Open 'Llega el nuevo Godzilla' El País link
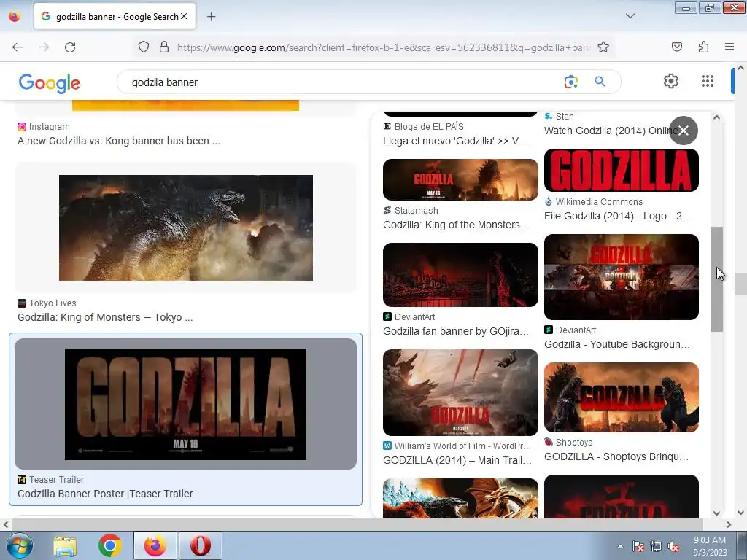Screen dimensions: 747x560 point(455,141)
